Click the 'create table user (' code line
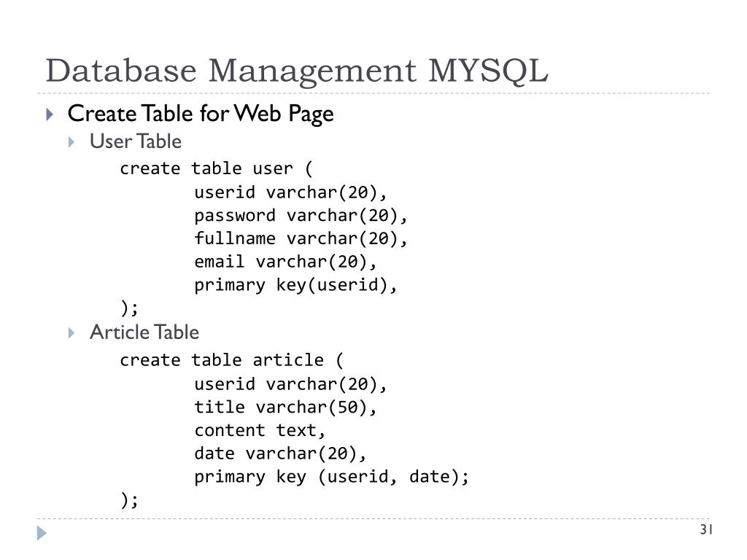747x560 pixels. pyautogui.click(x=216, y=168)
